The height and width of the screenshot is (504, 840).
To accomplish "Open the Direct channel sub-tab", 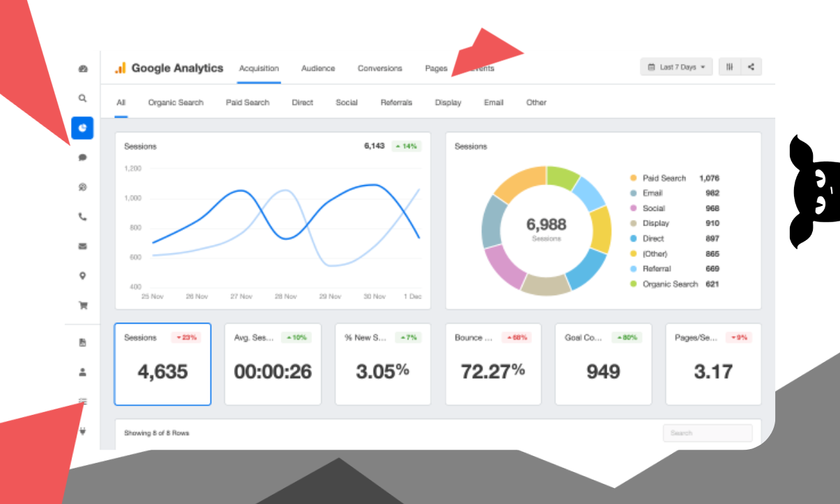I will pyautogui.click(x=302, y=102).
